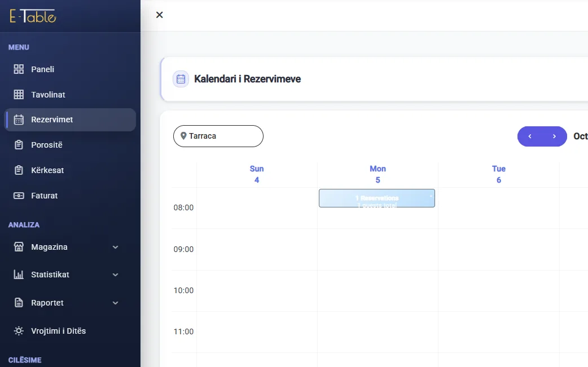The width and height of the screenshot is (588, 367).
Task: Click the Kalendari i Rezervimeve heading
Action: [248, 79]
